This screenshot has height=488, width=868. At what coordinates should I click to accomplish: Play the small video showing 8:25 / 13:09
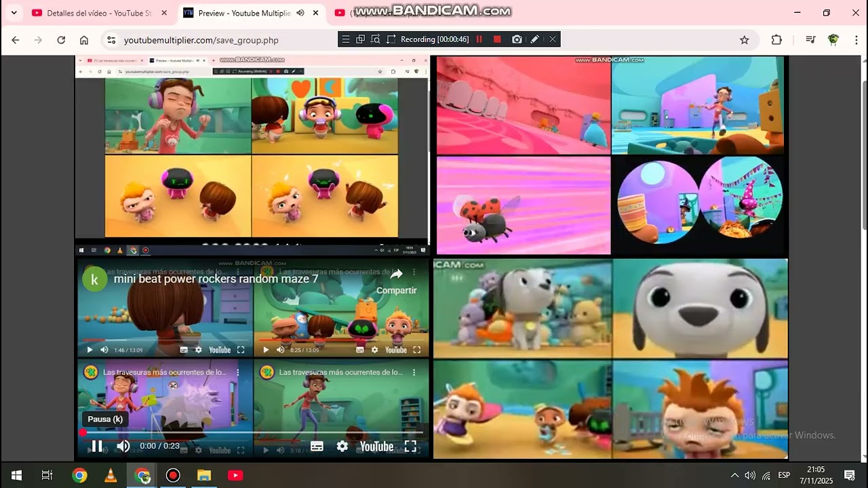point(266,350)
